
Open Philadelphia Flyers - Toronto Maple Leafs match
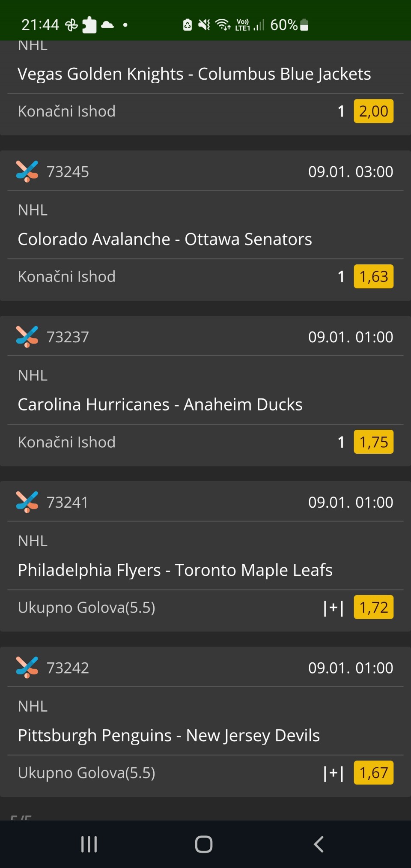(175, 570)
